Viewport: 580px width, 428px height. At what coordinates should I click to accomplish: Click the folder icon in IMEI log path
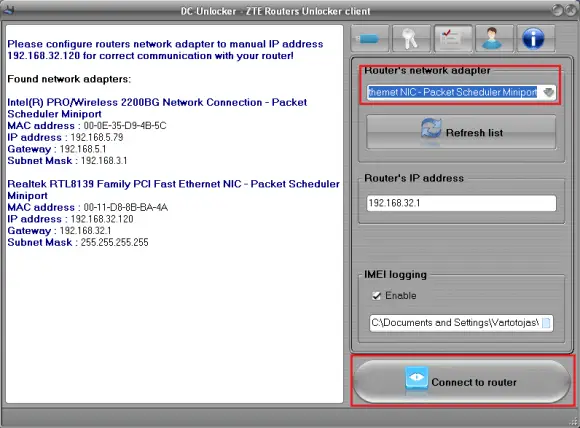click(x=546, y=323)
